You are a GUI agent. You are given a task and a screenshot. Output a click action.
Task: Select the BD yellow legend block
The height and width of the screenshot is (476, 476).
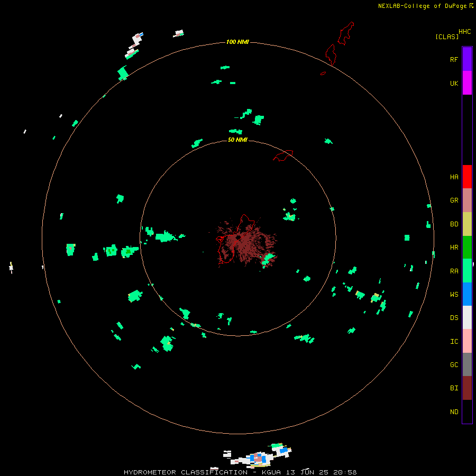(x=467, y=224)
